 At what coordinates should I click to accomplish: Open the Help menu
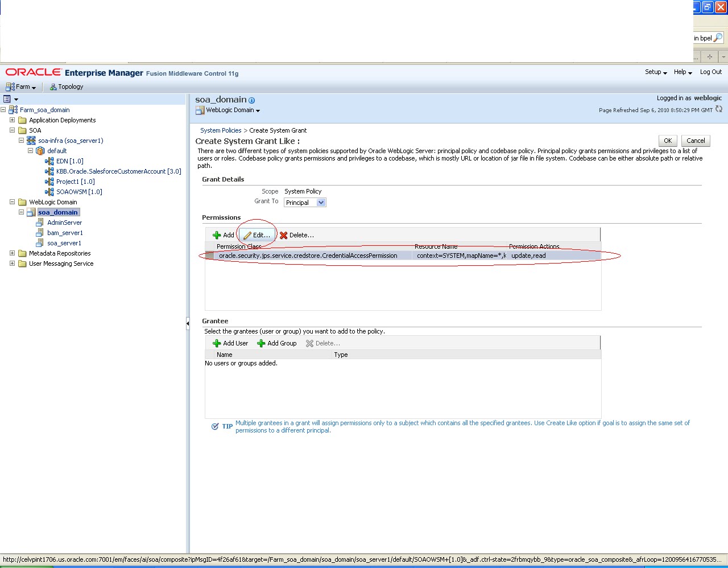pos(680,72)
